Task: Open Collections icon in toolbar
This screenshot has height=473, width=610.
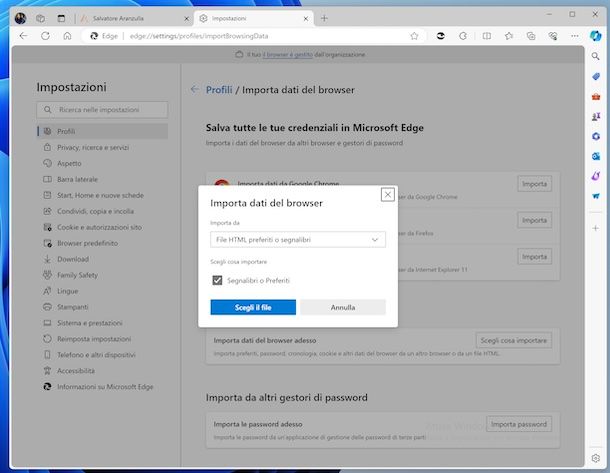Action: 531,36
